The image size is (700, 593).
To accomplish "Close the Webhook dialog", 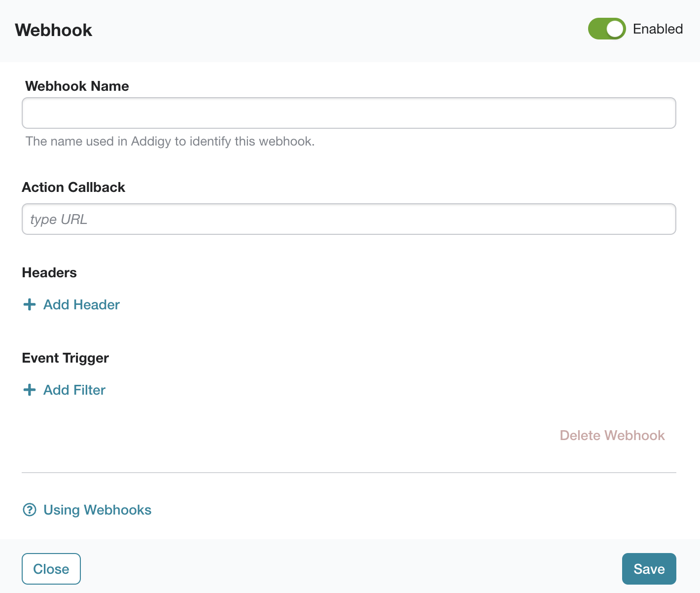I will point(51,569).
